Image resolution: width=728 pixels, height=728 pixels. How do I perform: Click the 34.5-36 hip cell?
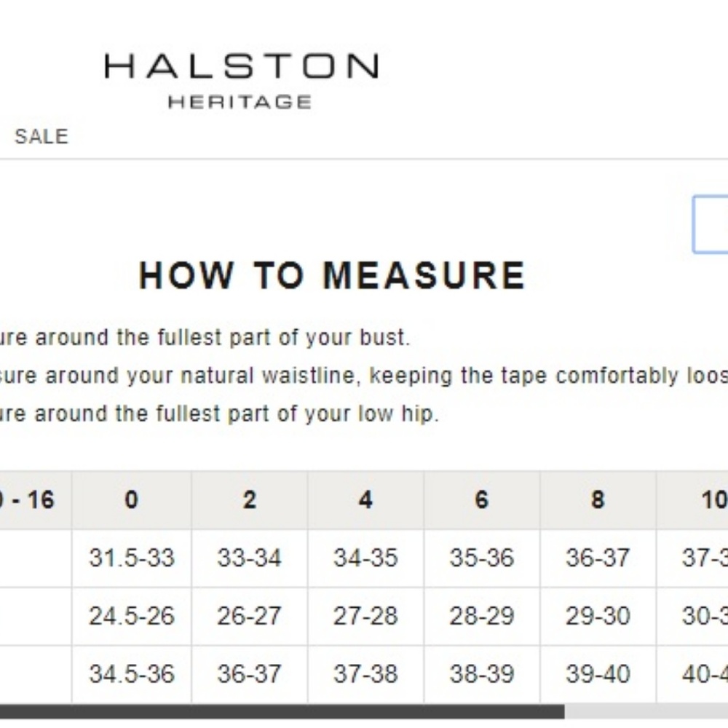pyautogui.click(x=132, y=674)
